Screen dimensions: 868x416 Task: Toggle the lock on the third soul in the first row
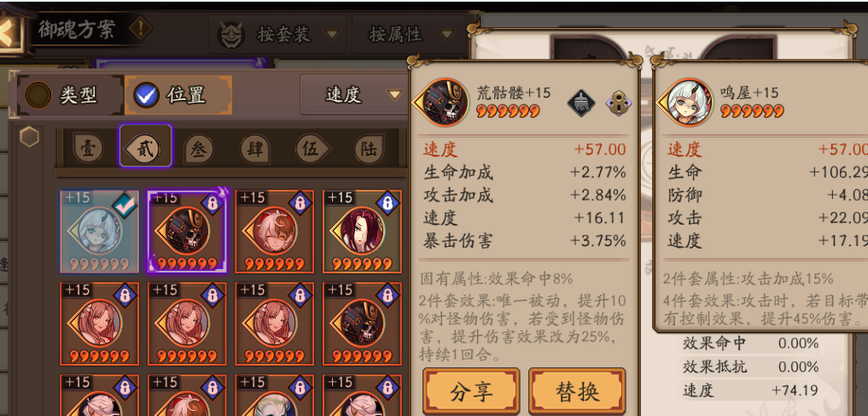click(x=300, y=203)
